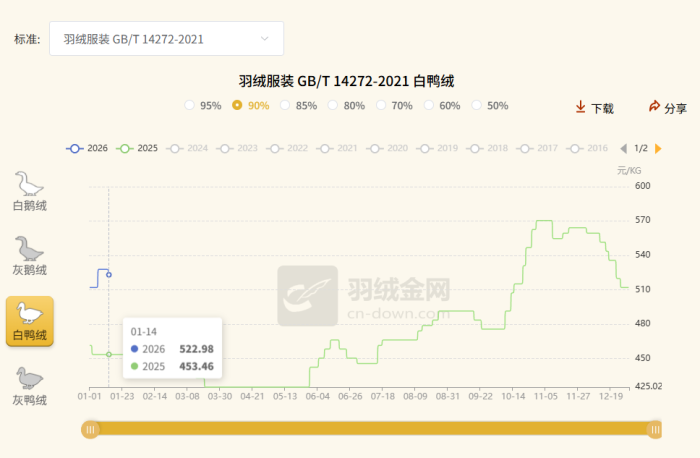Click the left handle of range slider
Viewport: 700px width, 458px height.
(x=90, y=429)
